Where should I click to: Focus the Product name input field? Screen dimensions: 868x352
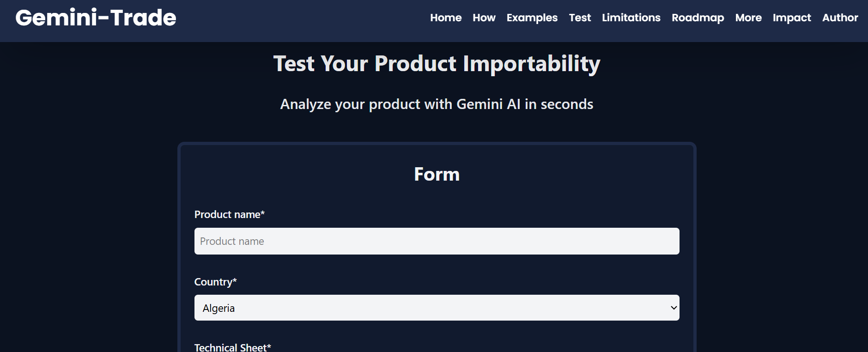pos(437,241)
